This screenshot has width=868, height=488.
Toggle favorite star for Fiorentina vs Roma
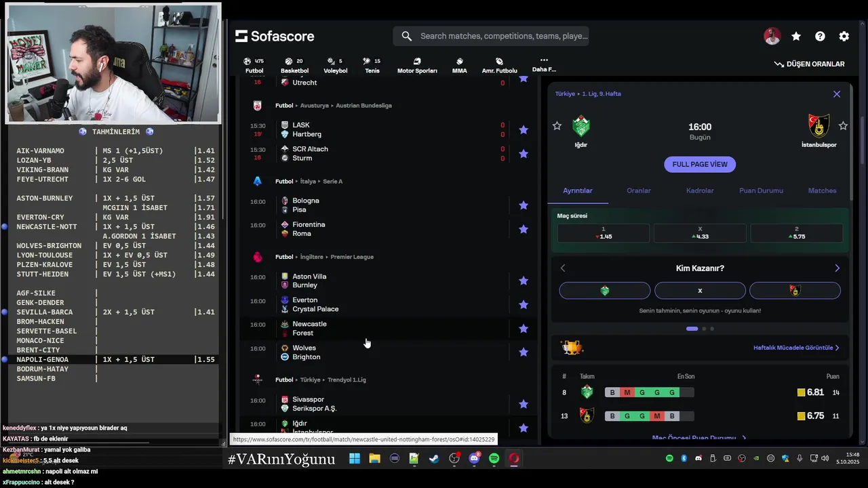pos(524,229)
